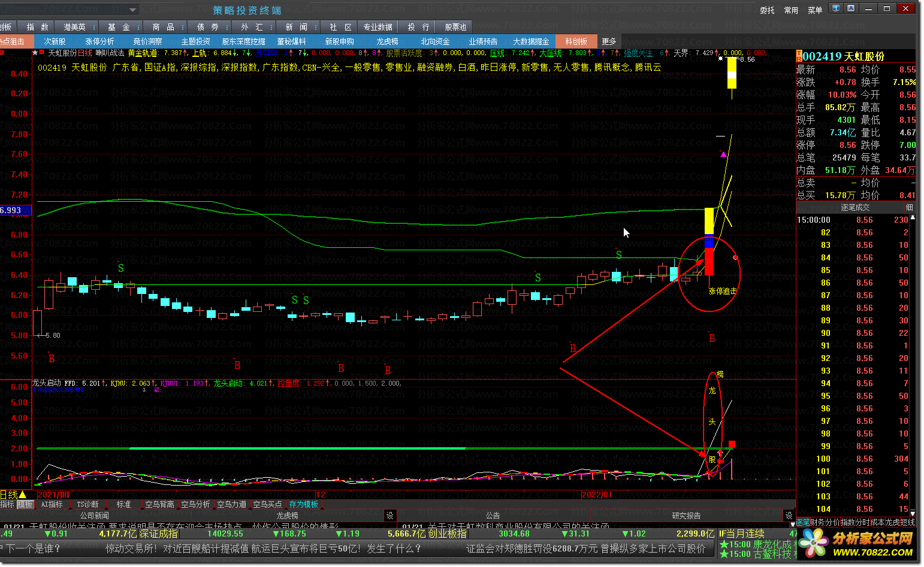Expand the 债券 menu dots
The height and width of the screenshot is (567, 924).
click(228, 27)
